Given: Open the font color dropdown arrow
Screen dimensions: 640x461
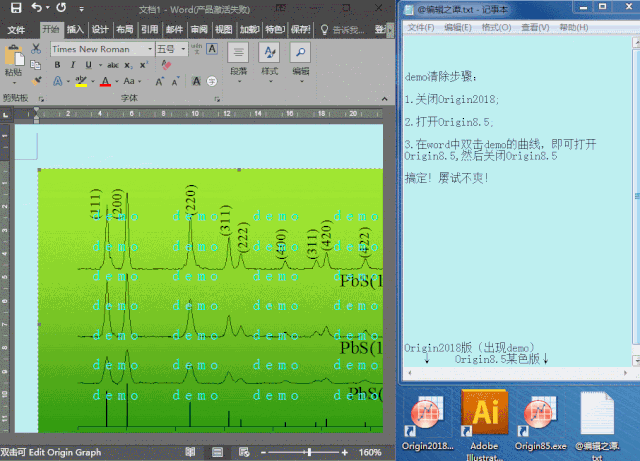Looking at the screenshot, I should point(117,81).
